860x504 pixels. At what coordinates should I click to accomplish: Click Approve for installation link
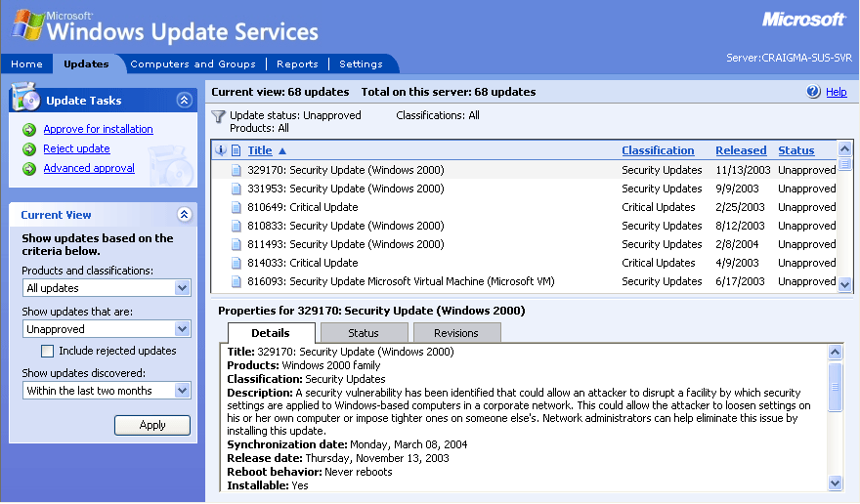[x=98, y=130]
